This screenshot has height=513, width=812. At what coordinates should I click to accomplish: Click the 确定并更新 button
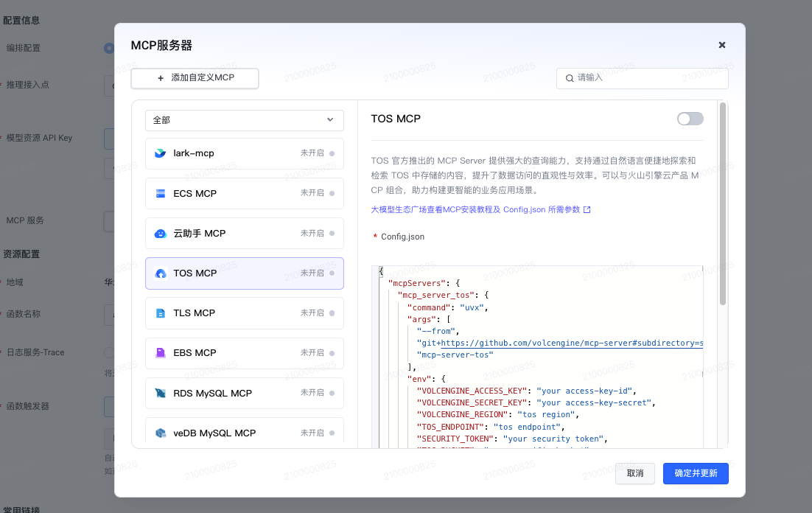(x=696, y=474)
